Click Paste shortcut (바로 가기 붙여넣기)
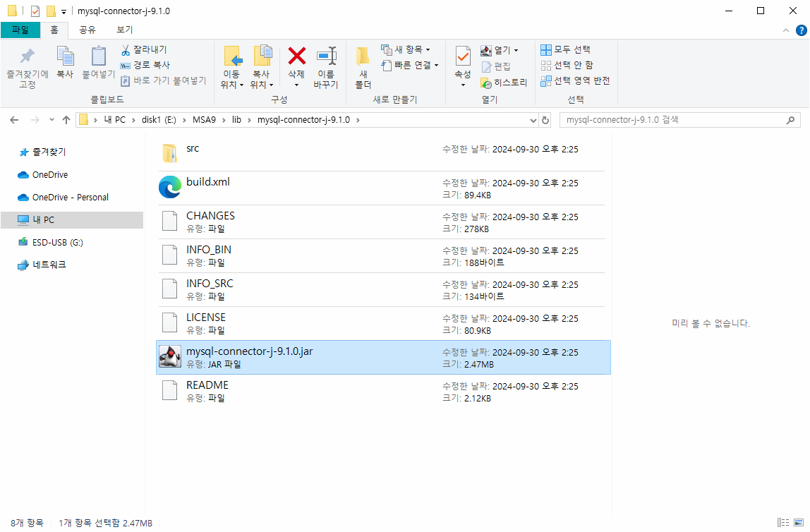The width and height of the screenshot is (810, 532). (163, 80)
